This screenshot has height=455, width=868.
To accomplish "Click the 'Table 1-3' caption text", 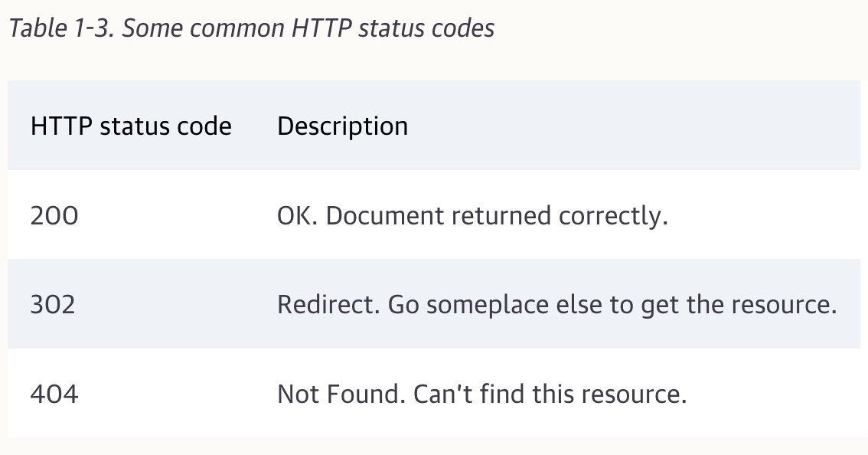I will pyautogui.click(x=61, y=29).
